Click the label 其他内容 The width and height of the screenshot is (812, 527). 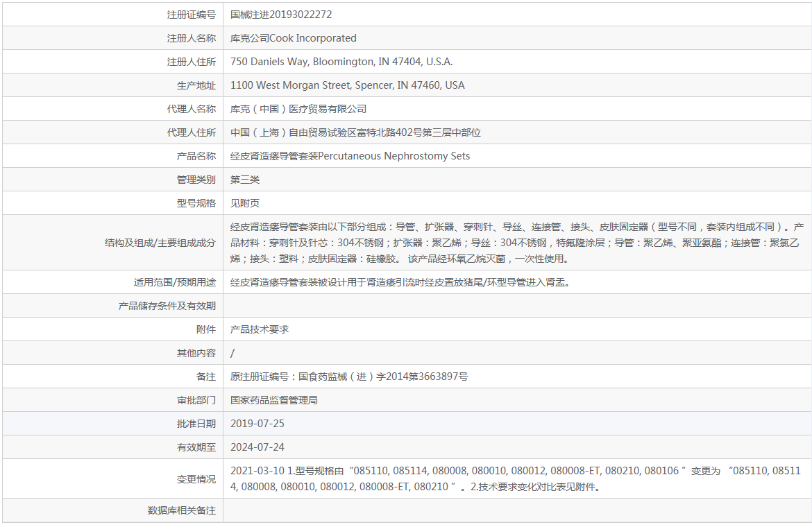196,353
